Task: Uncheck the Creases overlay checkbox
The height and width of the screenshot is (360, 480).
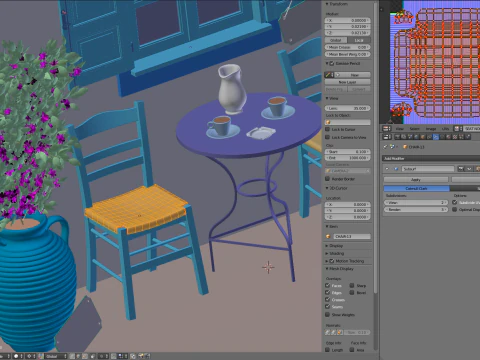Action: coord(327,299)
